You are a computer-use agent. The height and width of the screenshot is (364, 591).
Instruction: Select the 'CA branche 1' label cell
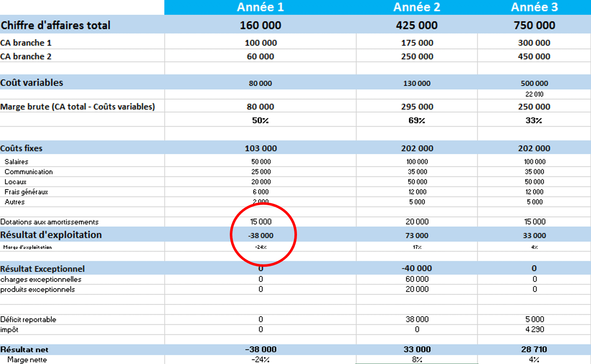point(26,43)
